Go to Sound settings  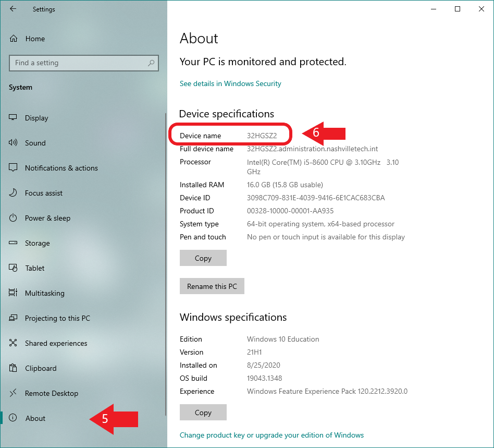pyautogui.click(x=83, y=143)
